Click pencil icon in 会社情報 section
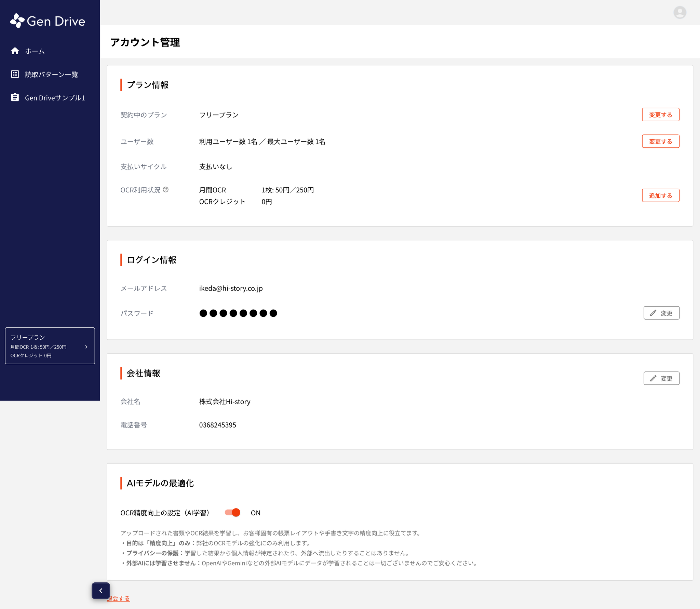This screenshot has width=700, height=609. click(653, 378)
